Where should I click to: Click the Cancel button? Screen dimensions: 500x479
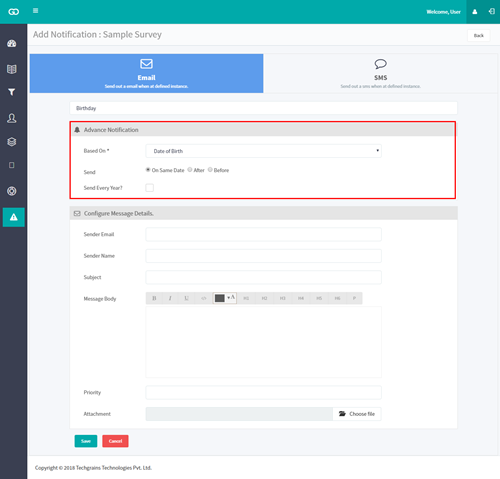[x=115, y=441]
